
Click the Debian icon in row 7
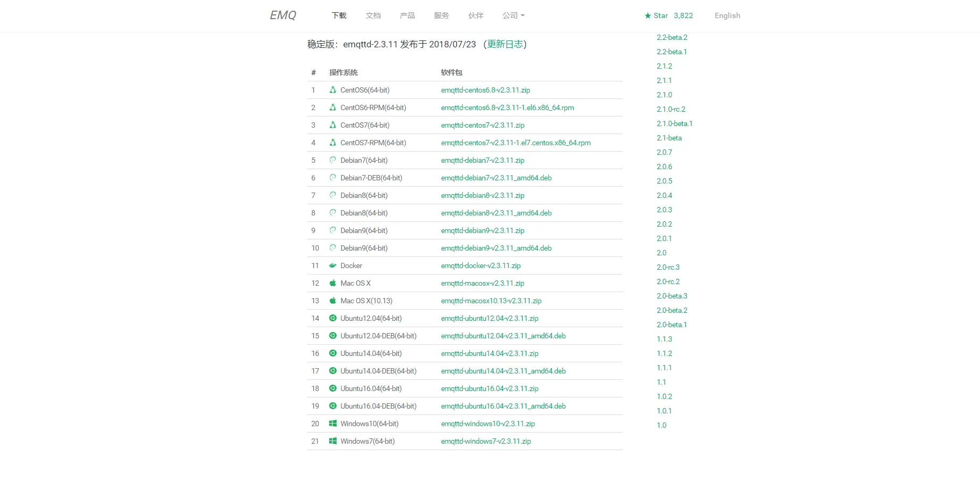[332, 195]
